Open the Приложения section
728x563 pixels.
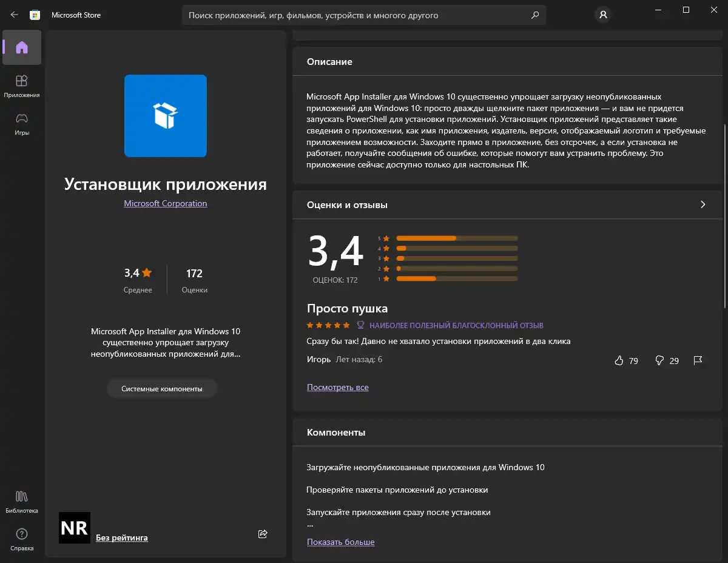tap(22, 86)
